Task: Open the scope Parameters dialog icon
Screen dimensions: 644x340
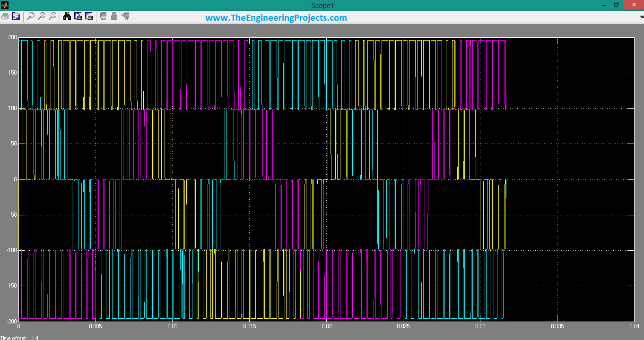Action: click(x=16, y=16)
